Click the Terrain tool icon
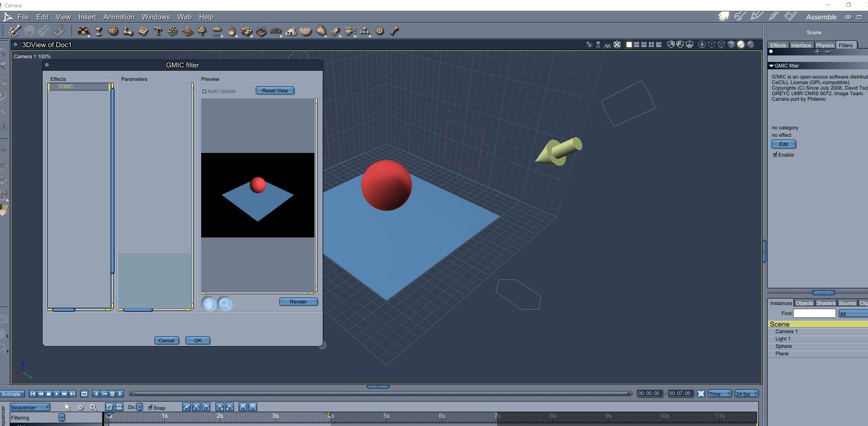 pos(187,31)
